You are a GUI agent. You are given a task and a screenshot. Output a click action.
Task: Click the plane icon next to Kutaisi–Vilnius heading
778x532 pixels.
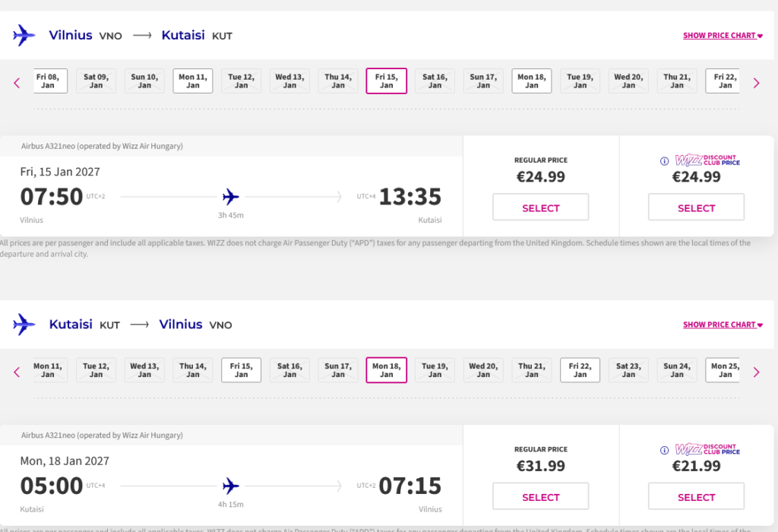coord(24,325)
